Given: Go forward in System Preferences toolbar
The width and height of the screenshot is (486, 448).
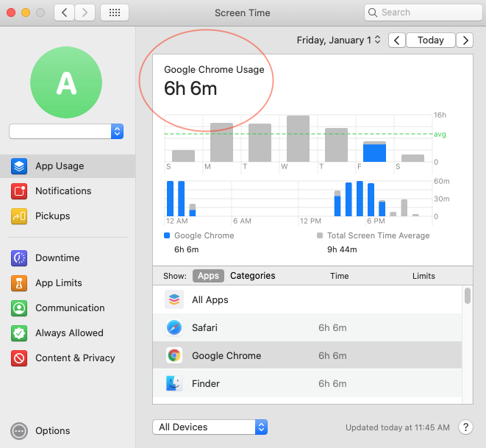Looking at the screenshot, I should pos(85,13).
